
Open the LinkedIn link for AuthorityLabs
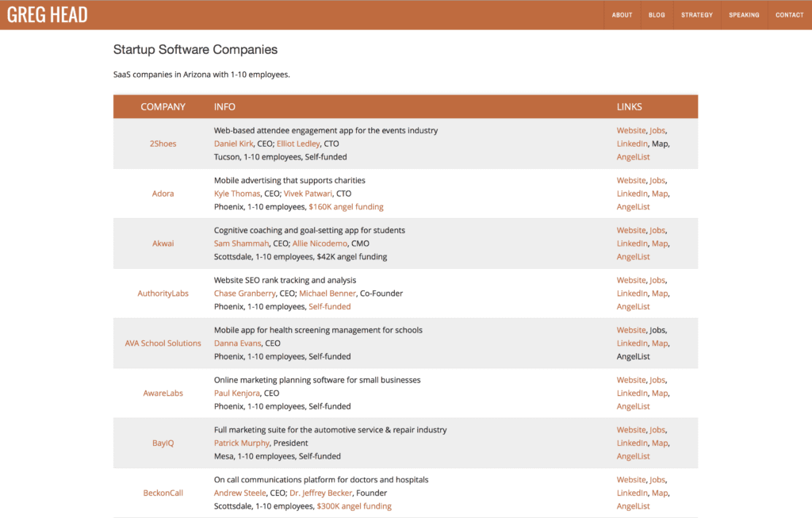(632, 294)
